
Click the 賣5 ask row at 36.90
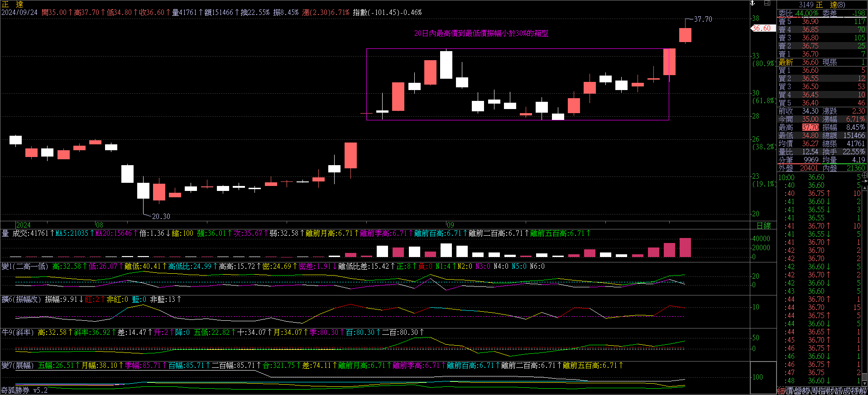821,21
